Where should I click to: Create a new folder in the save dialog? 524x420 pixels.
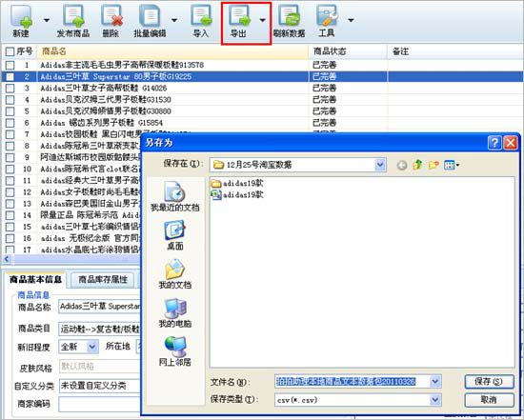433,165
